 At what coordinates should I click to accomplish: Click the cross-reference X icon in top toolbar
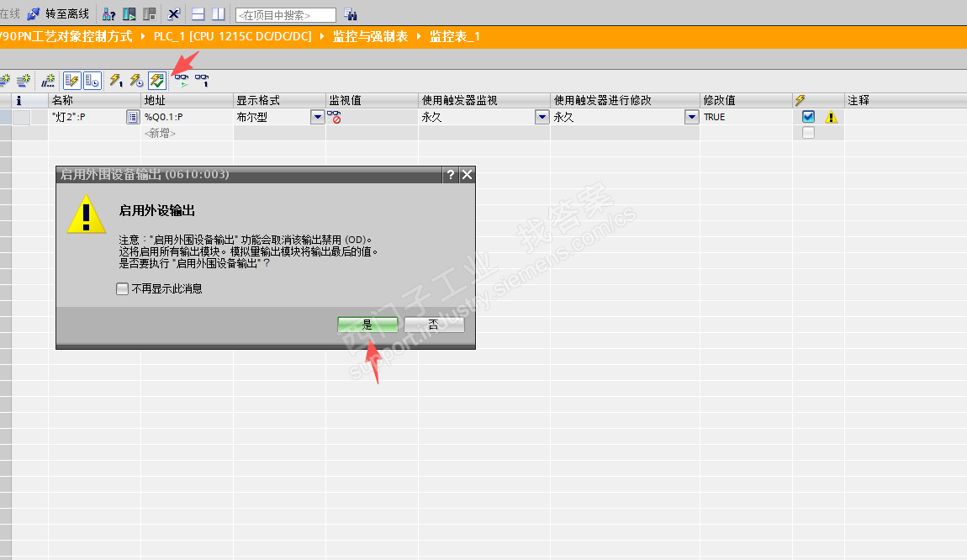pyautogui.click(x=174, y=13)
